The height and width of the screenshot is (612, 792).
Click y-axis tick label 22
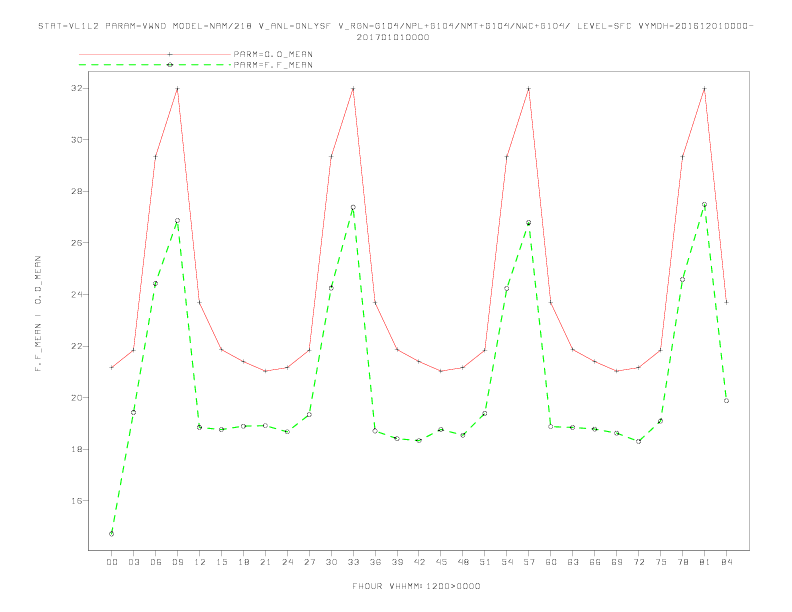click(76, 346)
